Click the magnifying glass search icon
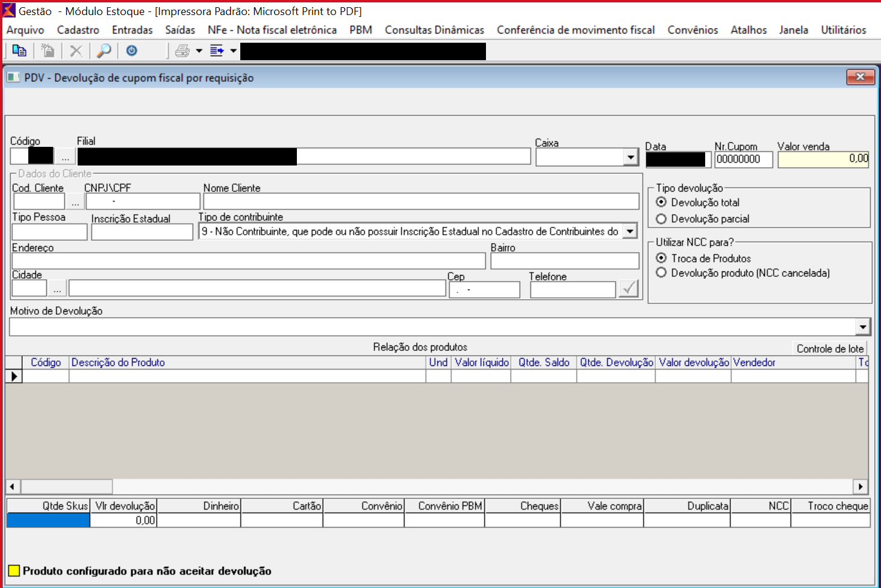881x588 pixels. (x=104, y=51)
